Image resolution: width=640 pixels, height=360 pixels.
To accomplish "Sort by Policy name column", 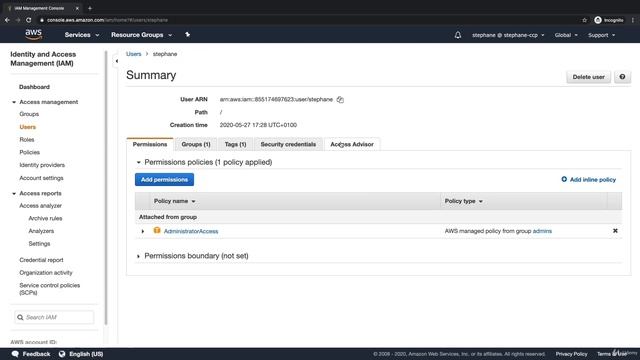I will click(175, 201).
